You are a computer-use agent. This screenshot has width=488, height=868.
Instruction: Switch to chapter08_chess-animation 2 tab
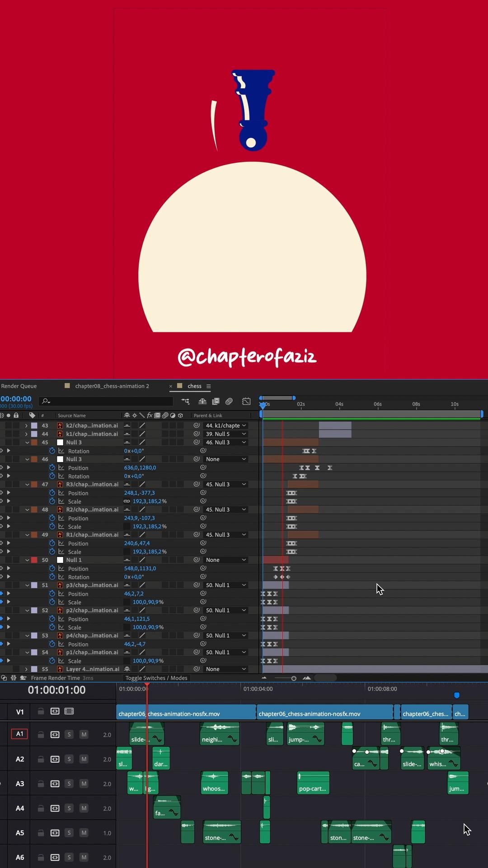click(112, 386)
